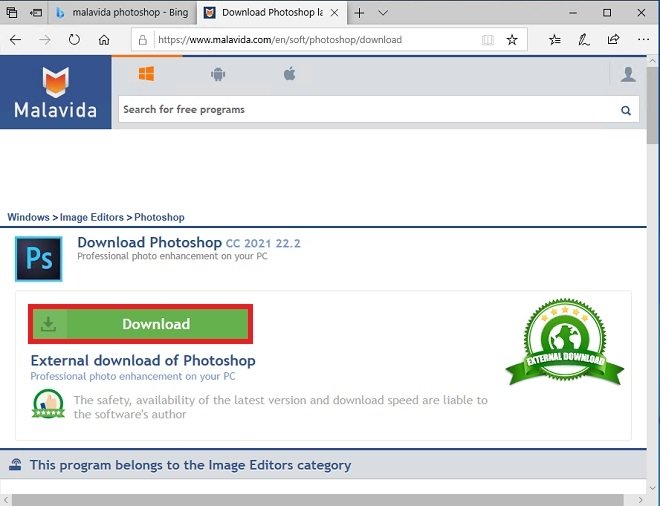Open Image Editors breadcrumb link
The image size is (660, 506).
tap(92, 217)
